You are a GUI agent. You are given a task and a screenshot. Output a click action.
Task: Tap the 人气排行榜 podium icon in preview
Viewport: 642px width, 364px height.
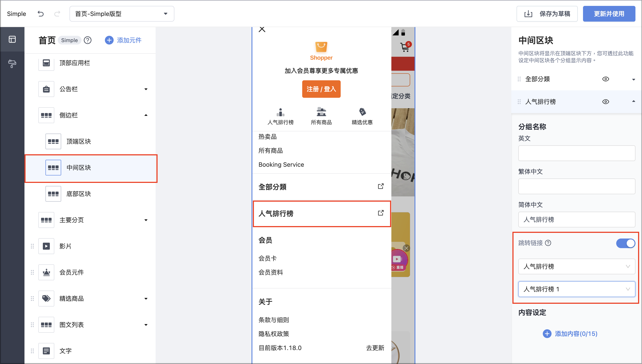coord(281,112)
